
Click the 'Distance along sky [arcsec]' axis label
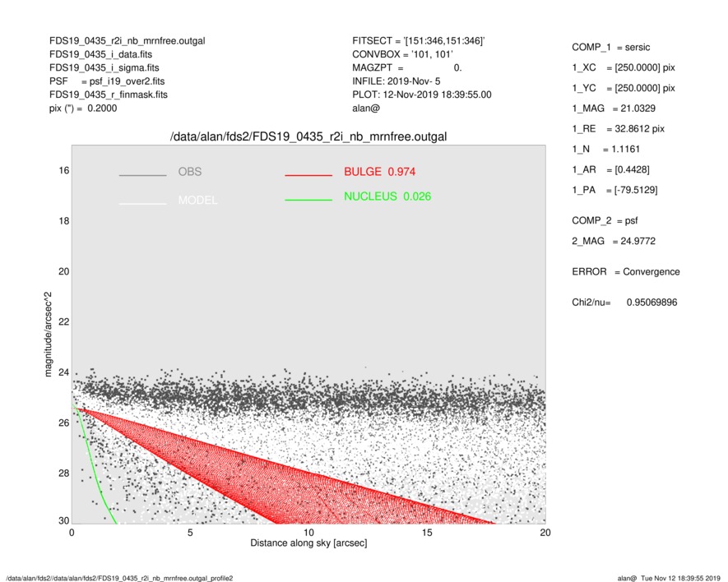(308, 544)
